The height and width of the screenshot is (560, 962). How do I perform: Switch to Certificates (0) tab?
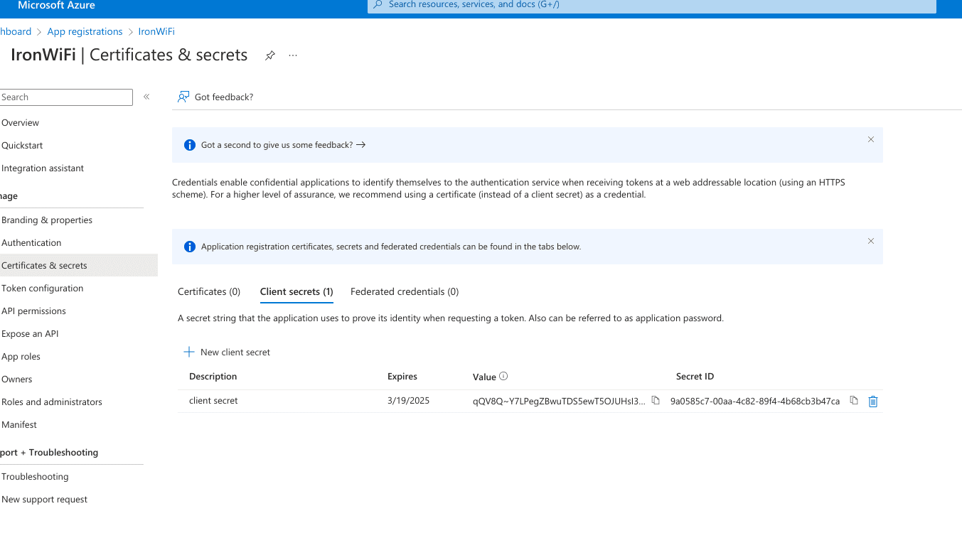(x=209, y=291)
